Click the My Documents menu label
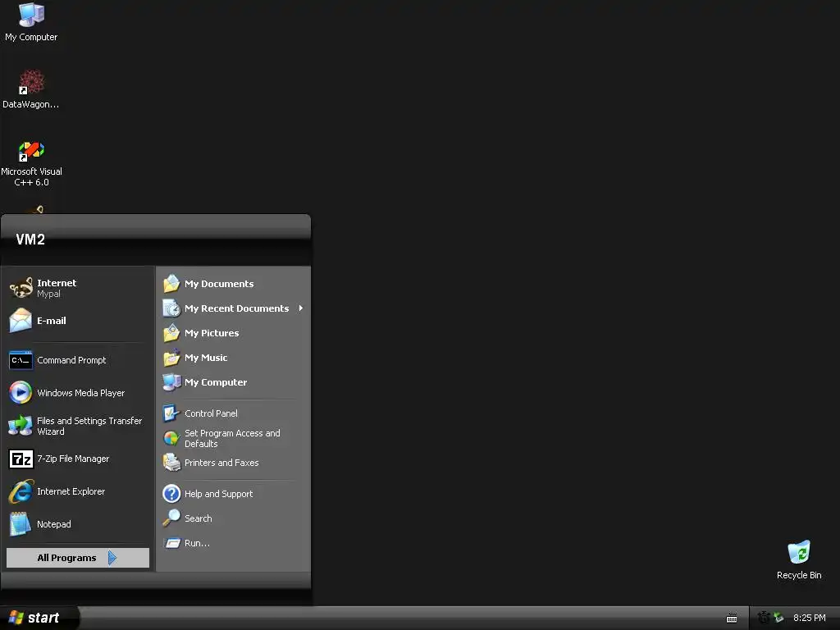This screenshot has height=630, width=840. (x=219, y=284)
